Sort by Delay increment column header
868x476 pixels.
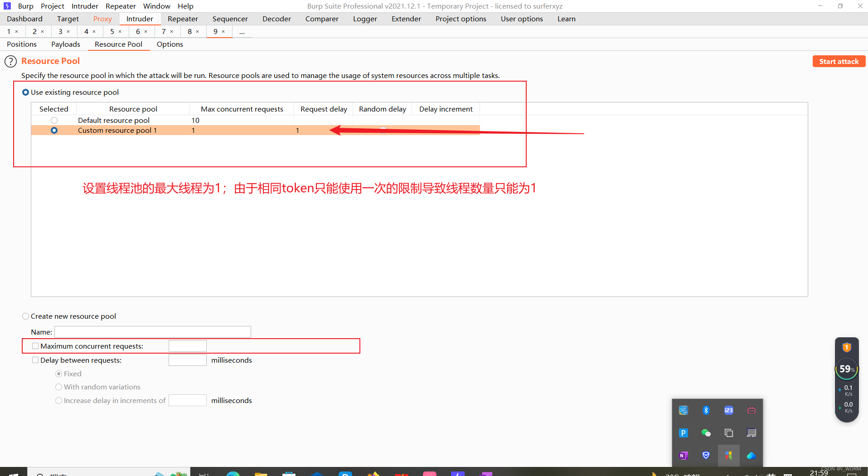446,109
